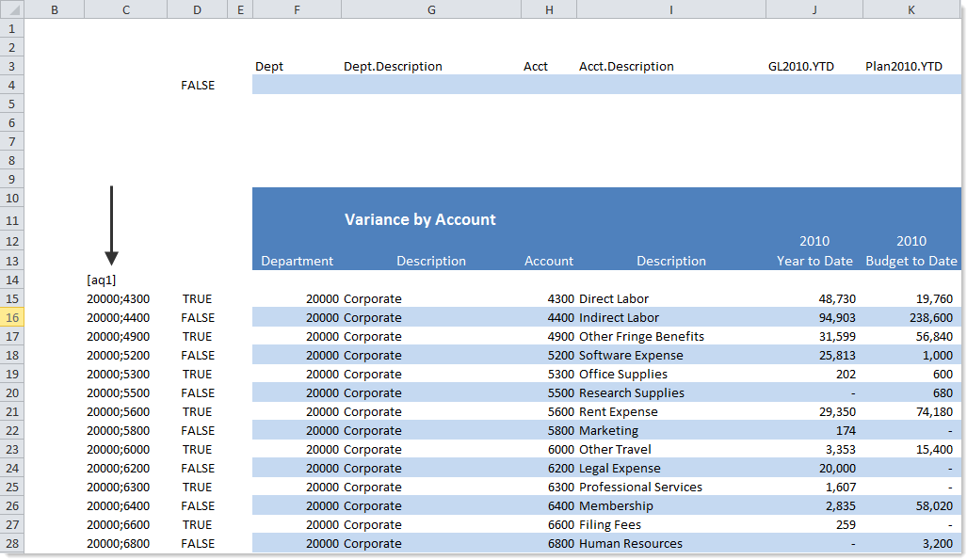Select the FALSE cell in row 4
Viewport: 967px width, 560px height.
tap(198, 86)
